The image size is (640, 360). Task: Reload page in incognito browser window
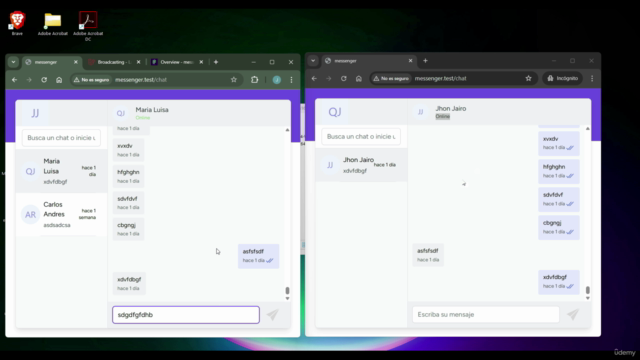344,78
